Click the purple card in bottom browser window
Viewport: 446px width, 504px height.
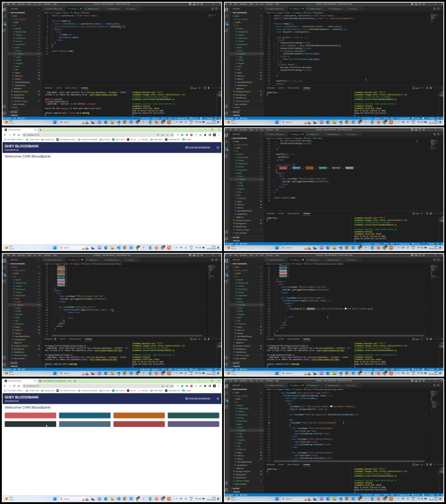pyautogui.click(x=193, y=424)
